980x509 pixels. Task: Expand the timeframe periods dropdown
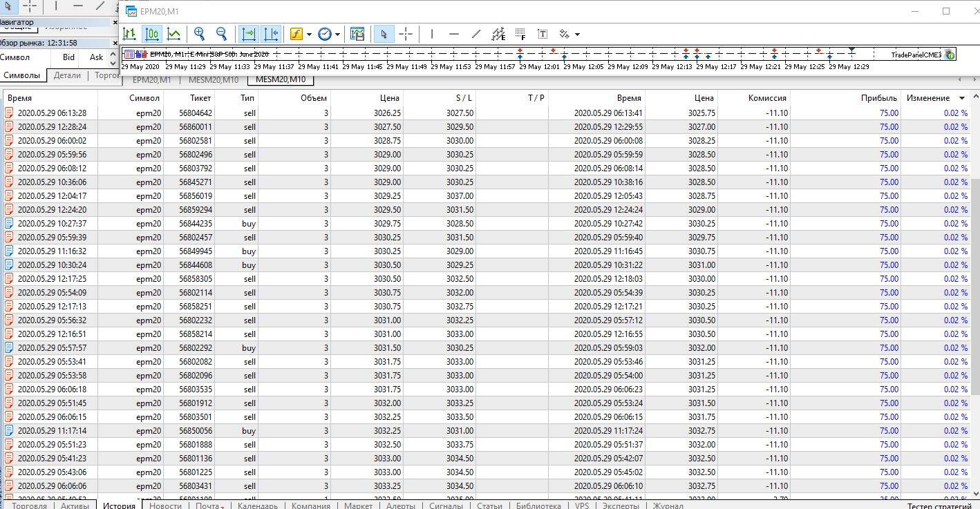pyautogui.click(x=338, y=33)
